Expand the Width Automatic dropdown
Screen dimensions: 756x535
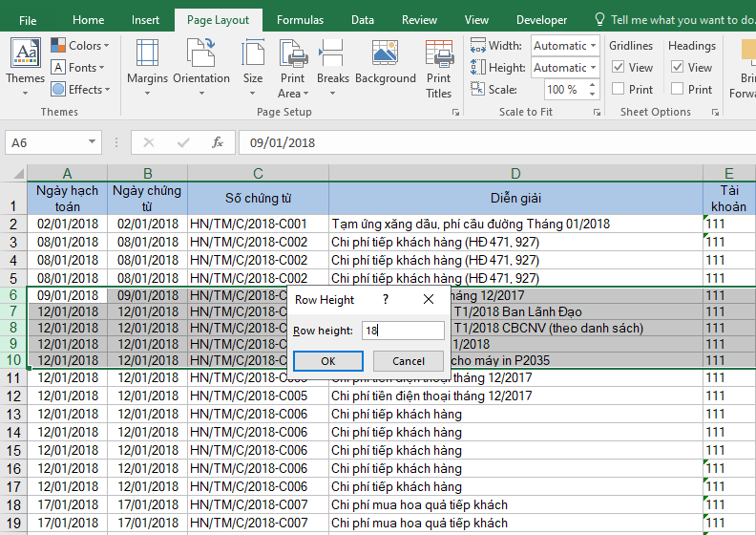(x=595, y=46)
